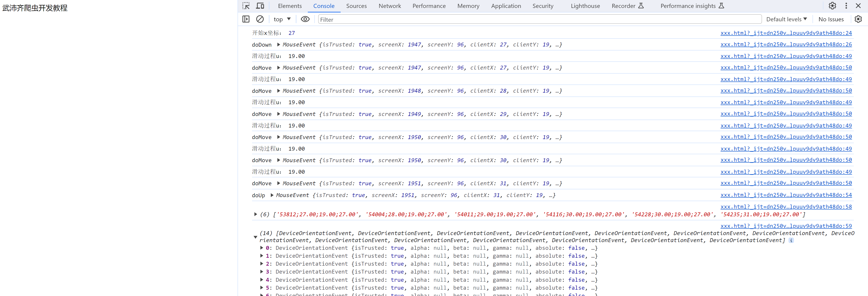Close the DevTools panel
Image resolution: width=868 pixels, height=296 pixels.
[858, 6]
